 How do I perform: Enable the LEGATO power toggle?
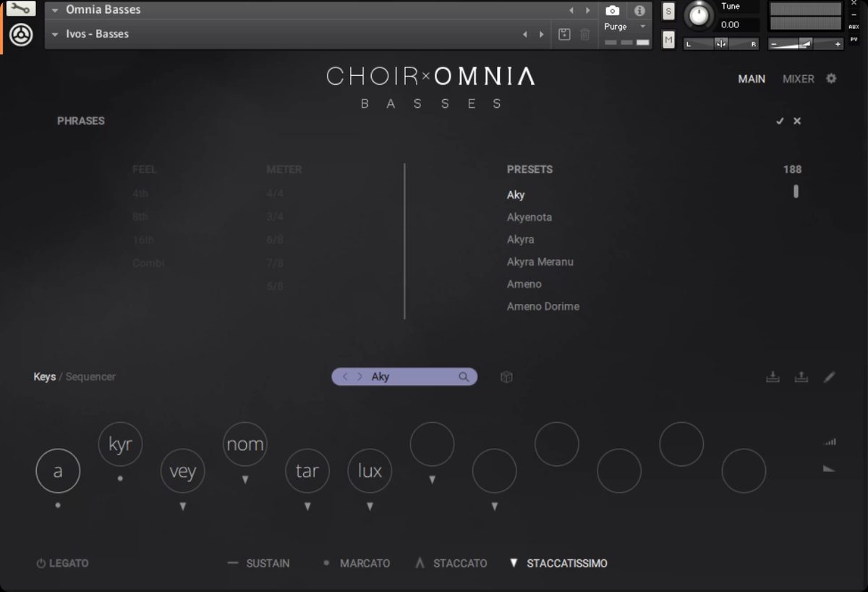41,563
